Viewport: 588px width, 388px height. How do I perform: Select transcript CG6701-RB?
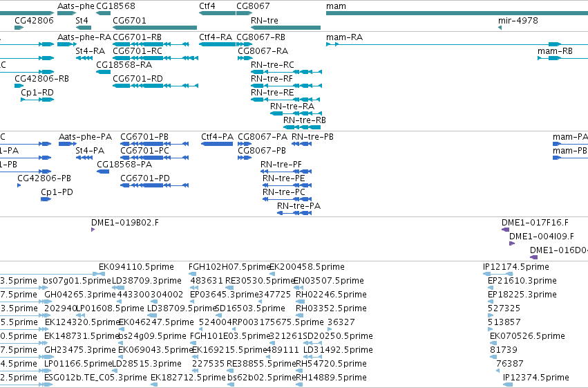point(151,44)
